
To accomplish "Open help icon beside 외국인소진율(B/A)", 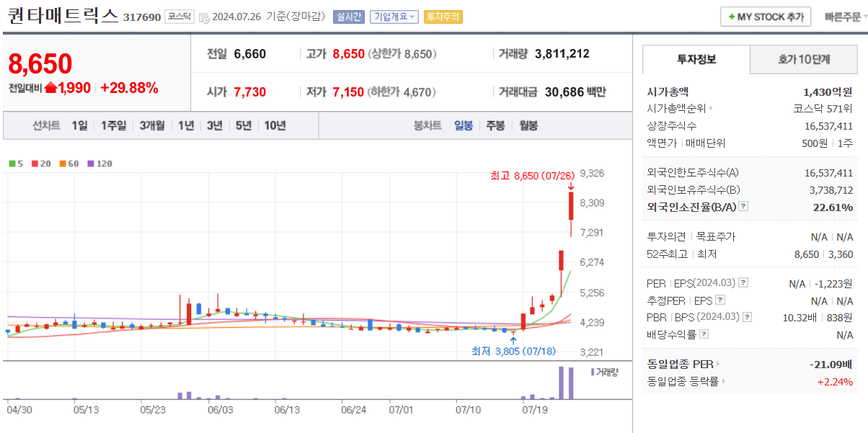I will [743, 207].
